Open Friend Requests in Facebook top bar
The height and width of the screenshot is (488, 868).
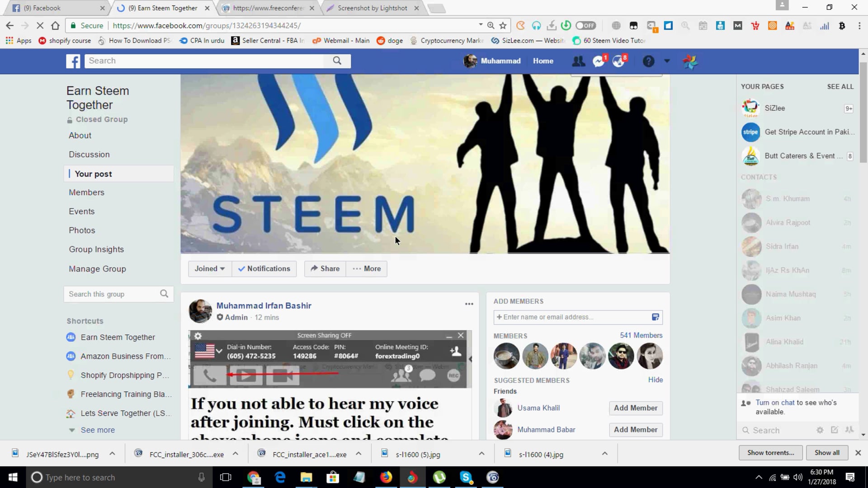579,61
